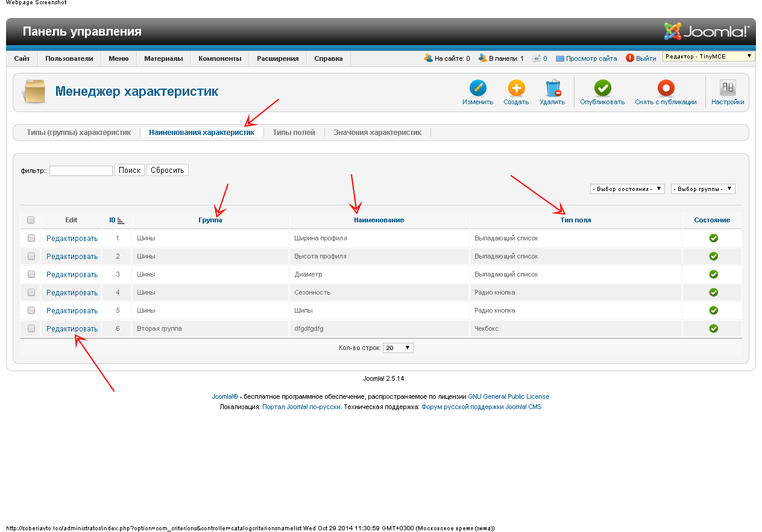Sort by the Наименование column header
Screen dimensions: 762x532
379,220
